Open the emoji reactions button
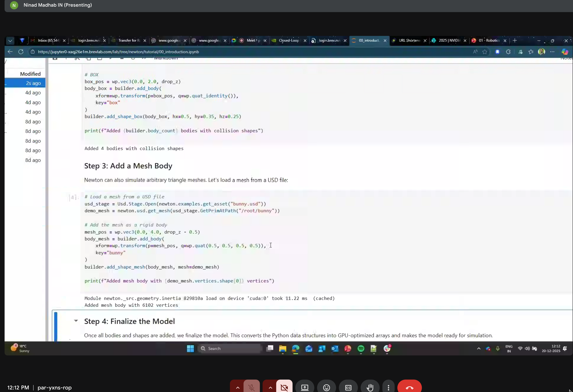The image size is (573, 392). click(326, 387)
